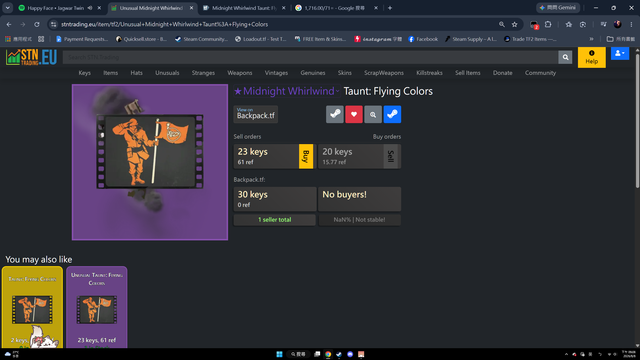This screenshot has height=360, width=640.
Task: Click the address bar URL
Action: click(x=164, y=24)
